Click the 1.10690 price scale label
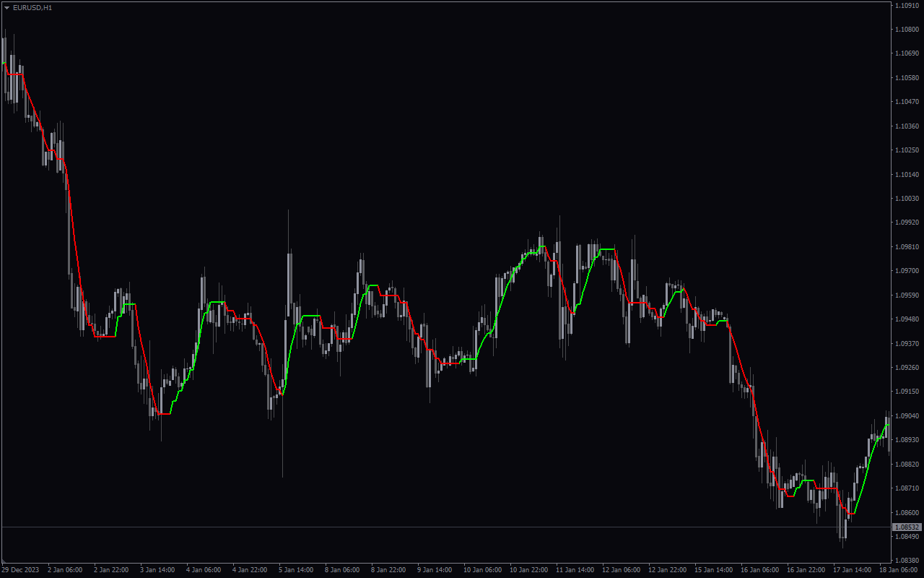This screenshot has height=578, width=924. point(907,53)
